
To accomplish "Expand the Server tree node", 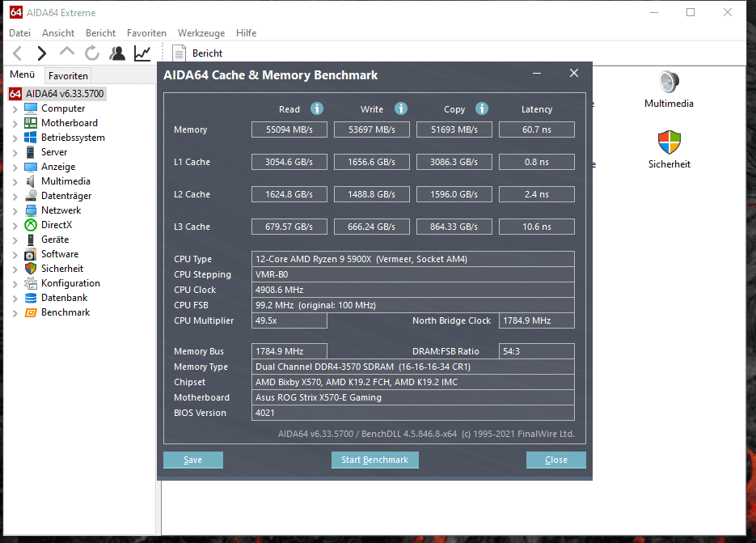I will (15, 152).
